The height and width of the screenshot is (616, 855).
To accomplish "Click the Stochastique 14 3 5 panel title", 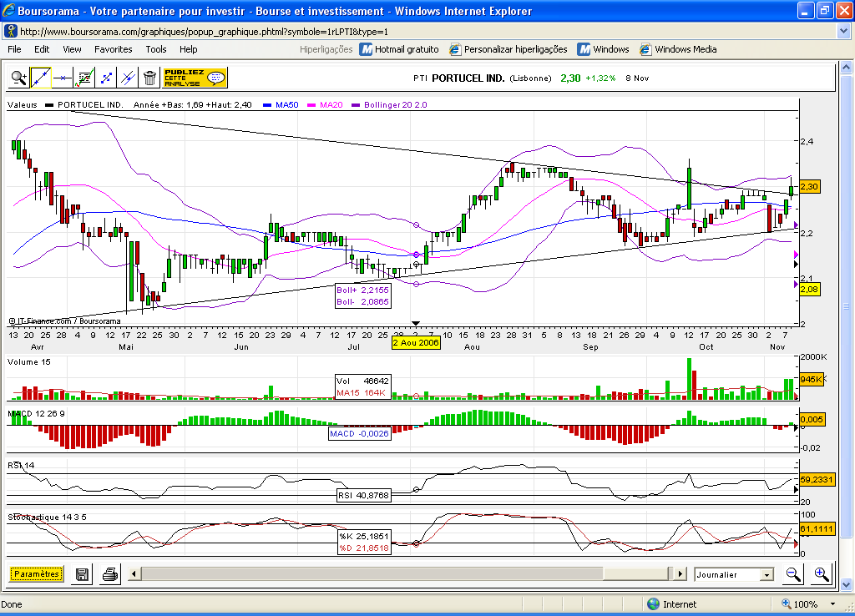I will point(47,517).
